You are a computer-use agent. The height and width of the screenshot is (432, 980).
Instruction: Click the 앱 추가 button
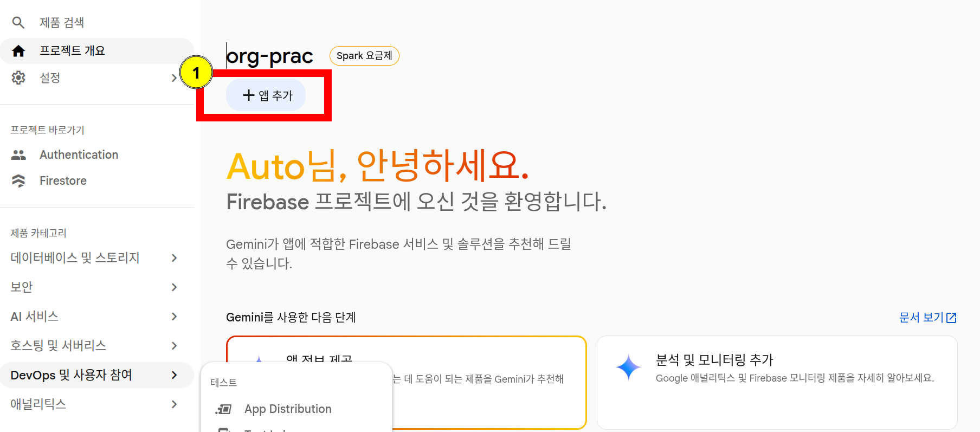[266, 95]
